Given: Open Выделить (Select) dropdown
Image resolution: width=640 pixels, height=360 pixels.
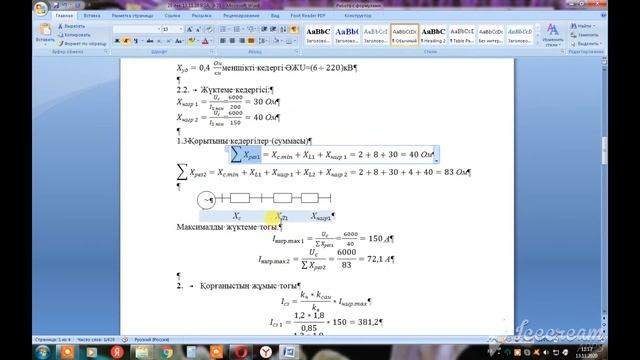Looking at the screenshot, I should point(587,43).
